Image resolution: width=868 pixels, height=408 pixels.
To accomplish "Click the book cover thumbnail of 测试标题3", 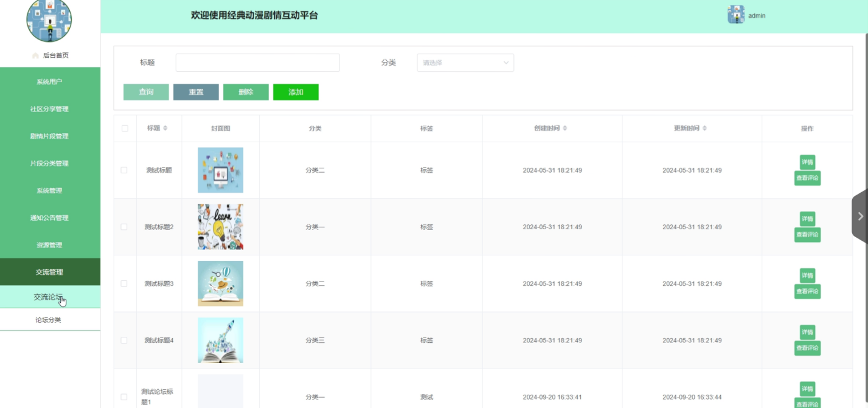I will [x=220, y=283].
